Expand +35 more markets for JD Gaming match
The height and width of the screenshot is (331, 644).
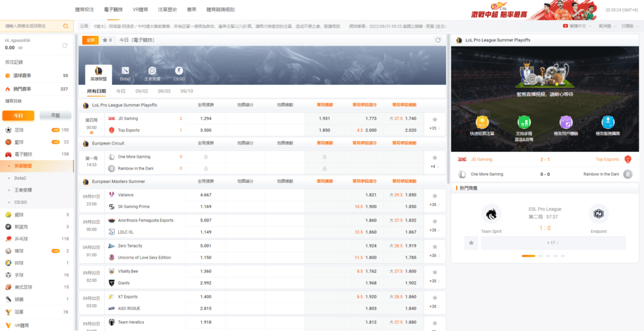coord(434,129)
